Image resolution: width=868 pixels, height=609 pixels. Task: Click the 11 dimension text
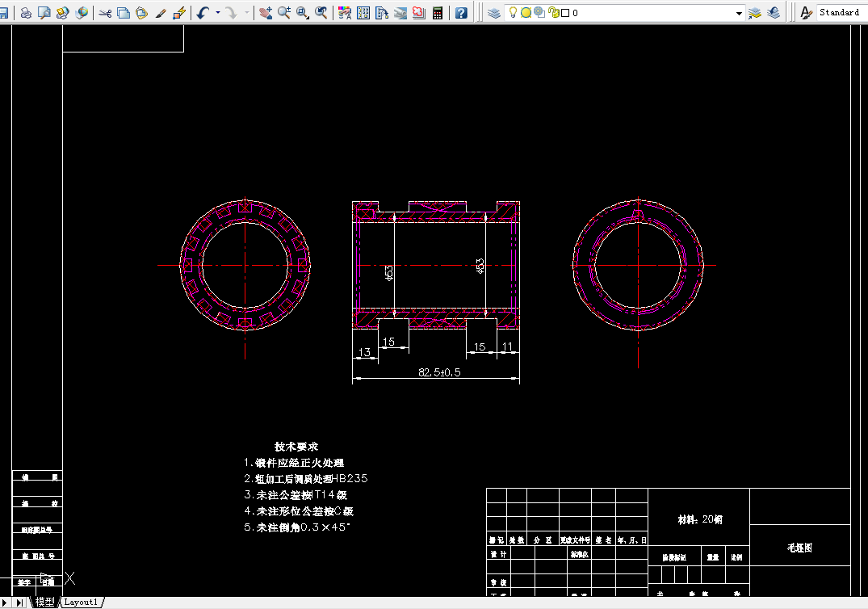tap(507, 346)
